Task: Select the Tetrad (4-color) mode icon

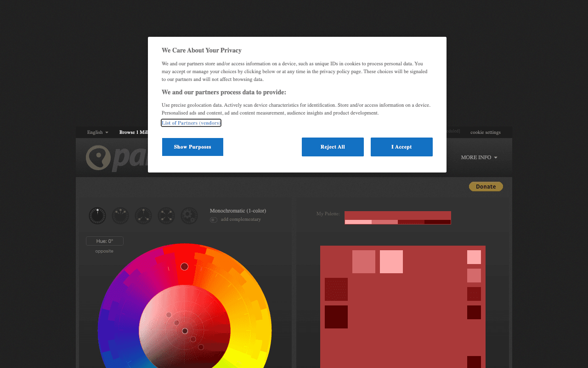Action: pyautogui.click(x=166, y=216)
